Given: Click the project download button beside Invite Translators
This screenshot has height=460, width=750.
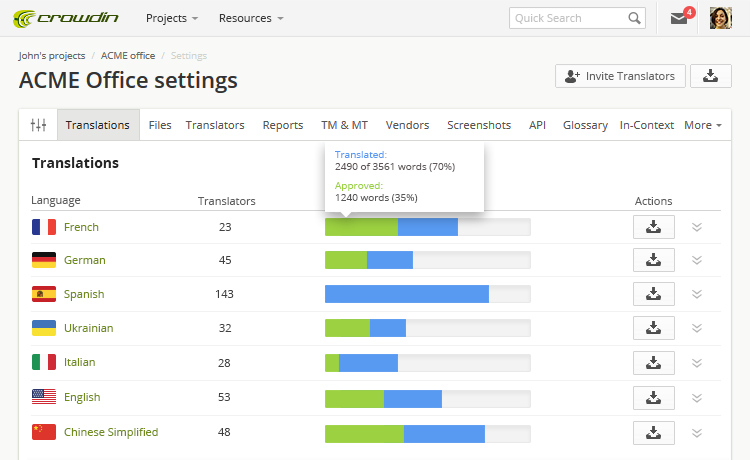Looking at the screenshot, I should tap(710, 76).
